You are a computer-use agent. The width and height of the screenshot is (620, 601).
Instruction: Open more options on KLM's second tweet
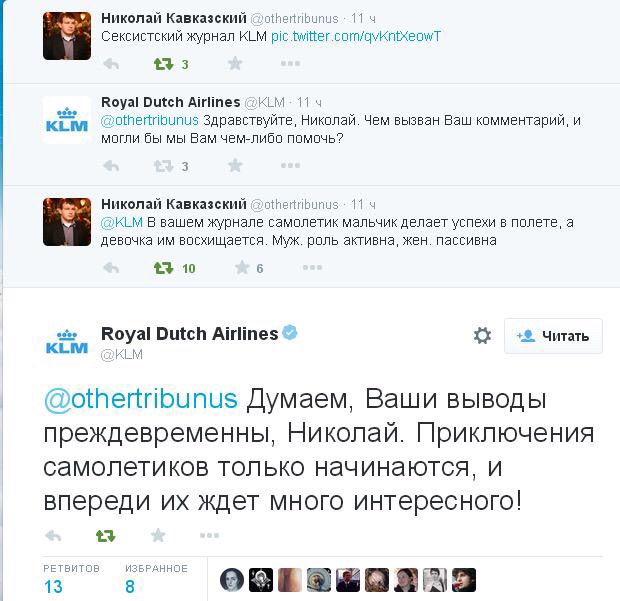pos(290,166)
